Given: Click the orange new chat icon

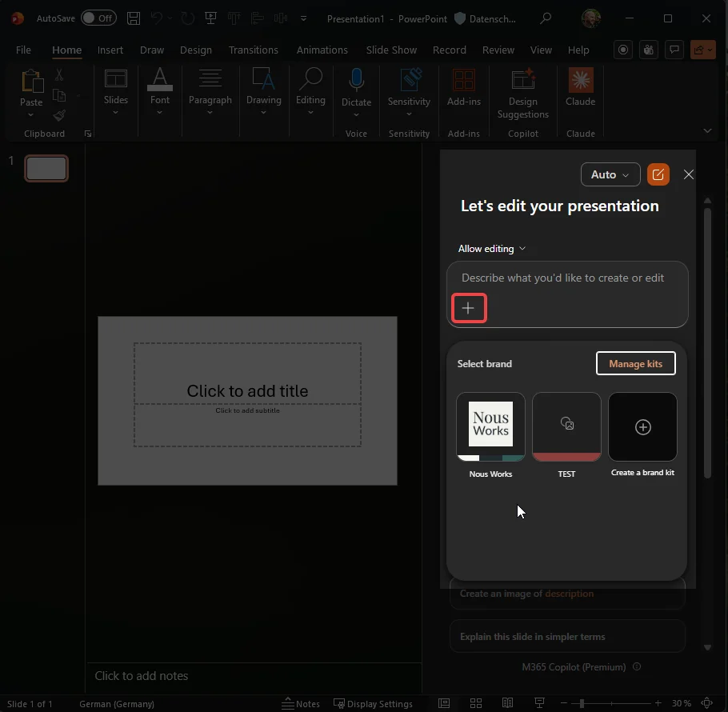Looking at the screenshot, I should (x=658, y=174).
